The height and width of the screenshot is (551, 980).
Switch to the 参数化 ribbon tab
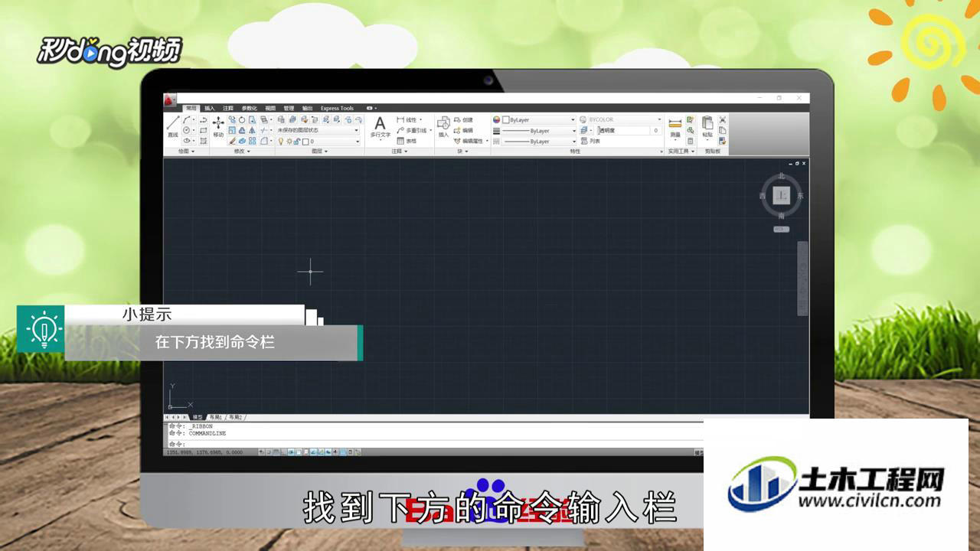click(250, 108)
